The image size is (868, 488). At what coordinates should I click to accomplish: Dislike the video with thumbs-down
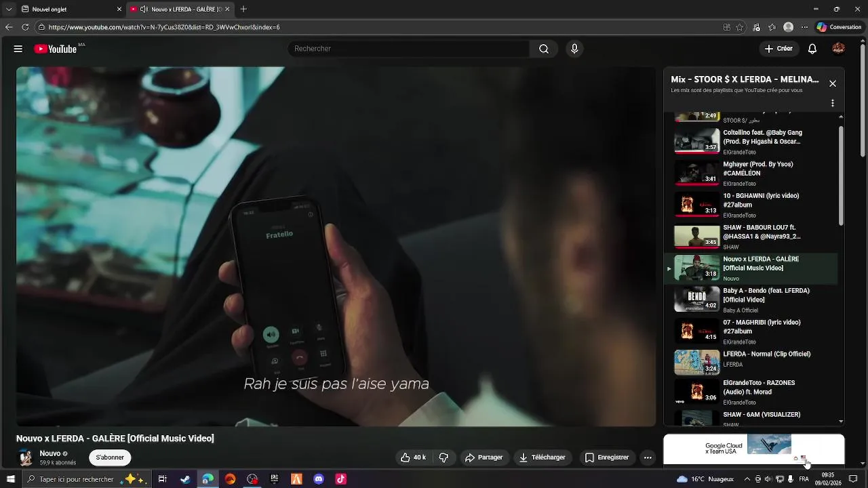coord(443,457)
